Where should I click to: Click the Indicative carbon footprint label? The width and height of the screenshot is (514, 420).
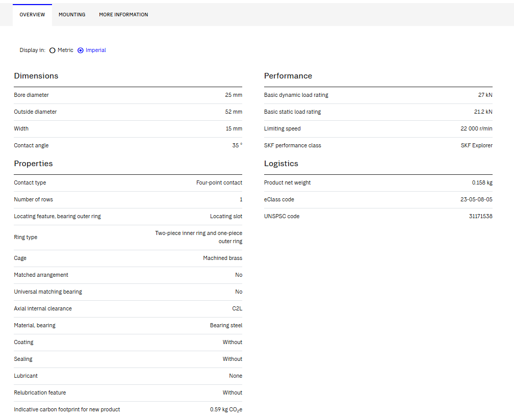point(67,409)
